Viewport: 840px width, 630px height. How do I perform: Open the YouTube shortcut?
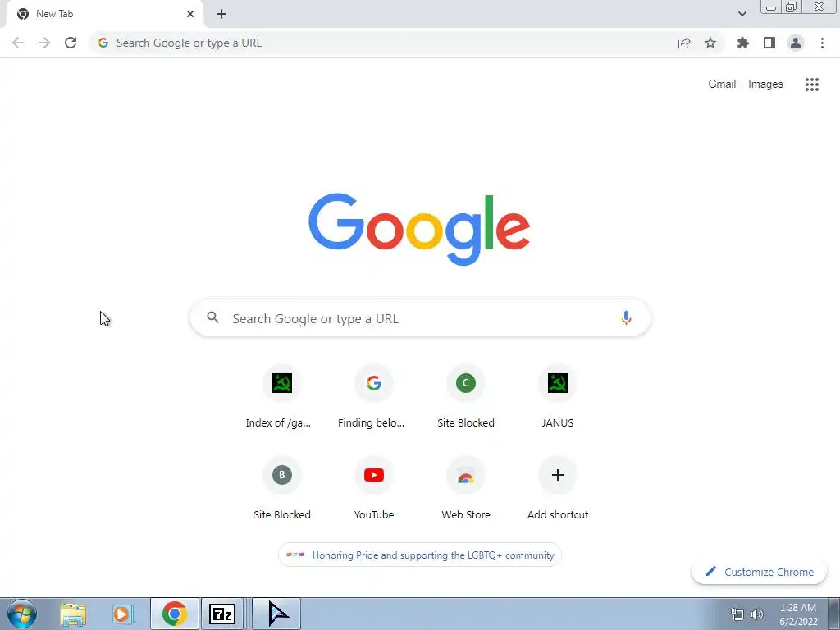pos(373,489)
